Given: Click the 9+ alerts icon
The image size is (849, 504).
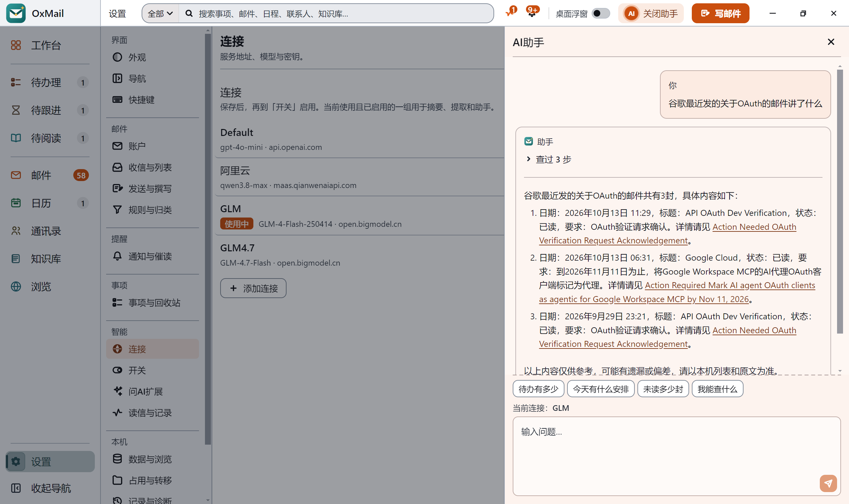Looking at the screenshot, I should 532,12.
